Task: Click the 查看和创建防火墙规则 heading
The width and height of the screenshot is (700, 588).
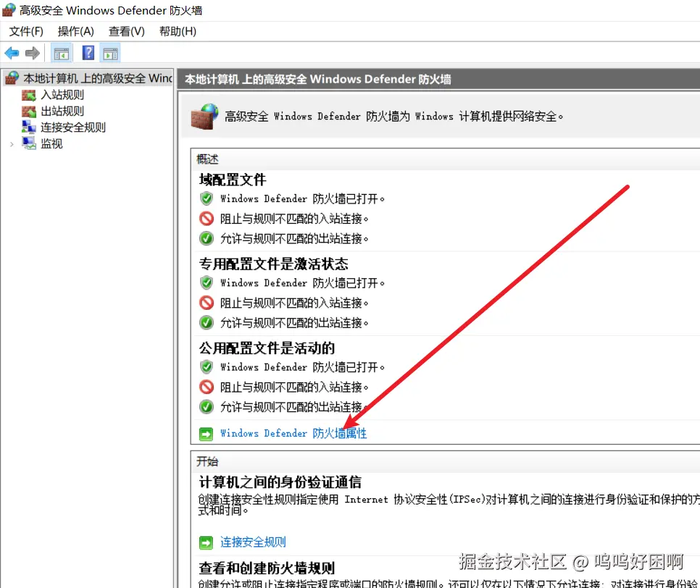Action: [x=267, y=568]
